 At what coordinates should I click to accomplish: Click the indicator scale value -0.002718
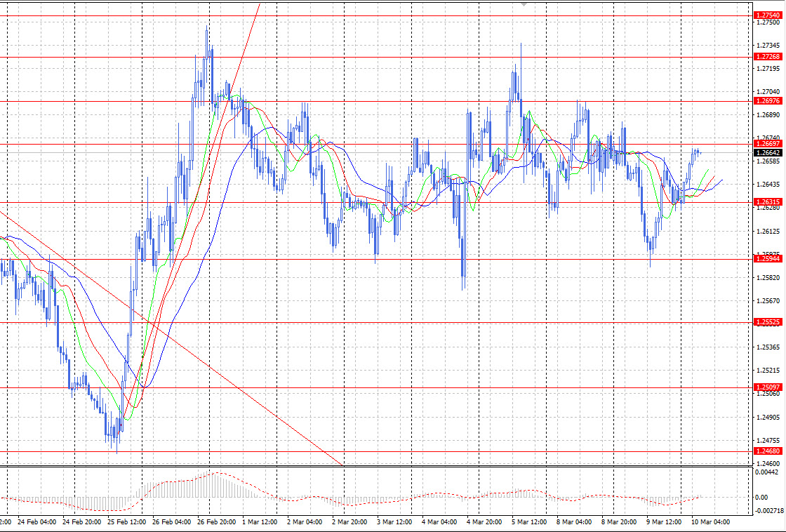[x=769, y=510]
